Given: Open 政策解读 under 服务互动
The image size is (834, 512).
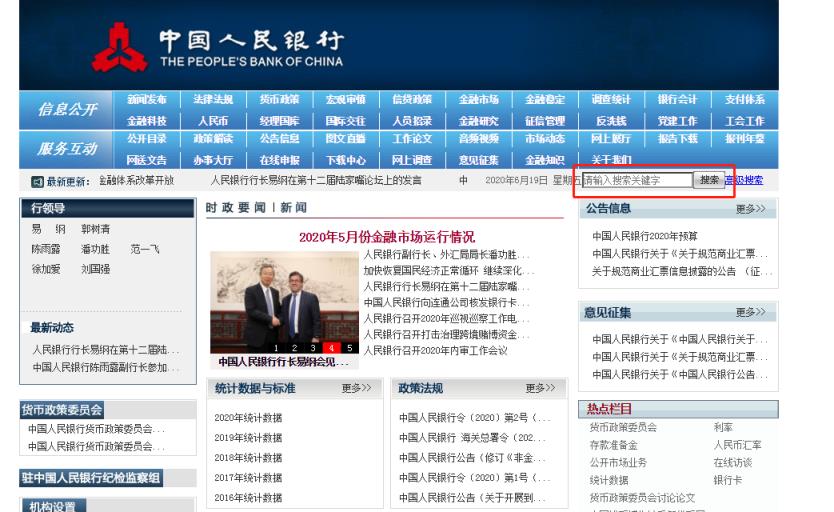Looking at the screenshot, I should 213,139.
